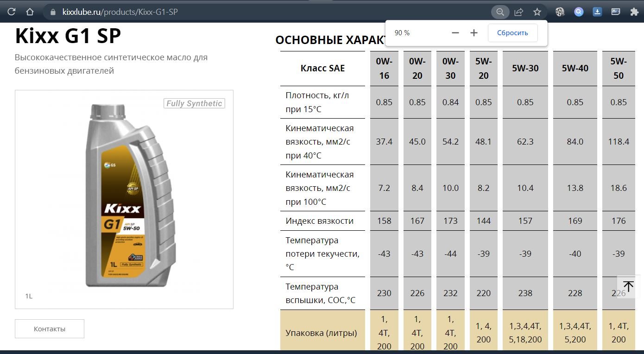Select the 5W-40 column header

[x=575, y=68]
